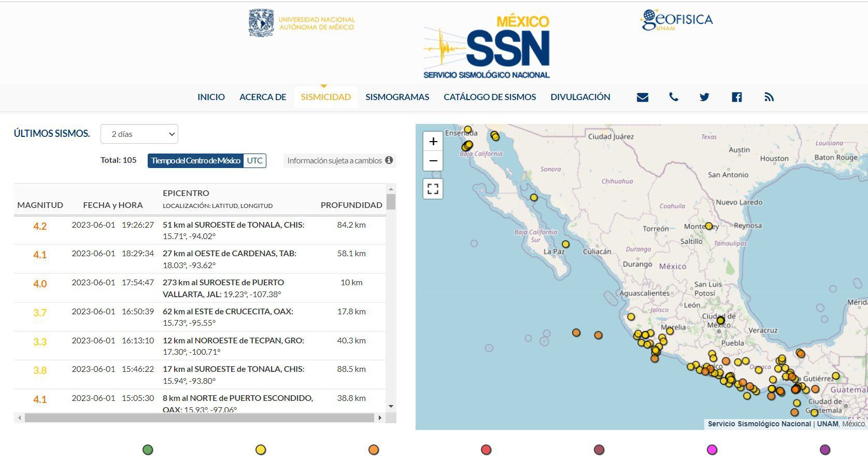Select the 4.2 magnitude Tonala earthquake row
Screen dimensions: 868x459
(x=200, y=230)
